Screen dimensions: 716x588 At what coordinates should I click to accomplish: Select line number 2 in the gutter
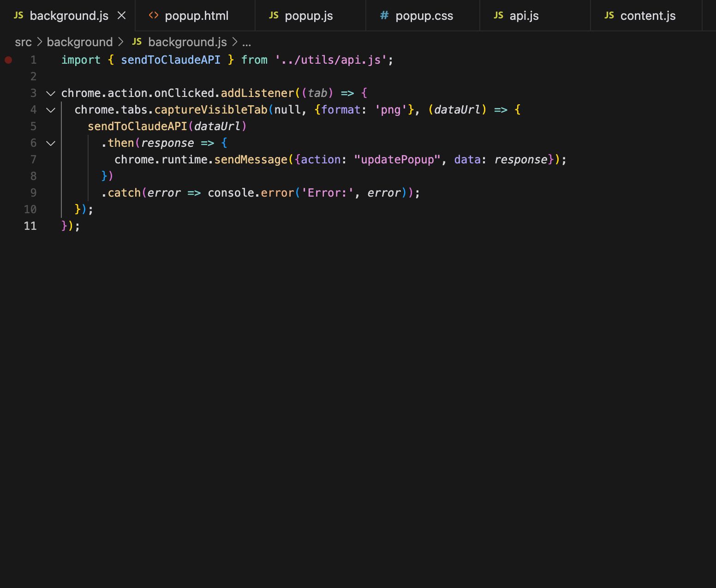[33, 77]
